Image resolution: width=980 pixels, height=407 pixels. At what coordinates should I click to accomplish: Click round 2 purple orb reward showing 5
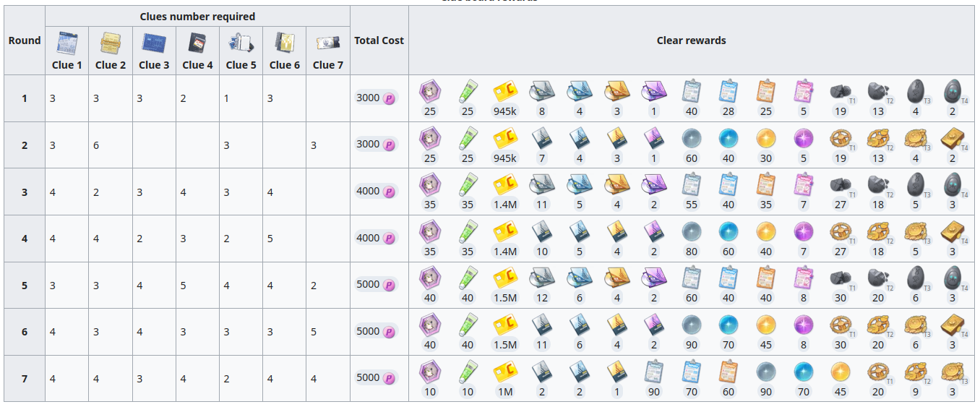[803, 137]
